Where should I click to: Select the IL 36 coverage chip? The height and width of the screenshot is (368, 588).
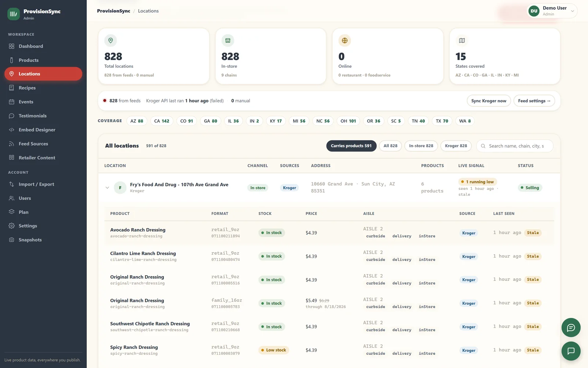[233, 121]
